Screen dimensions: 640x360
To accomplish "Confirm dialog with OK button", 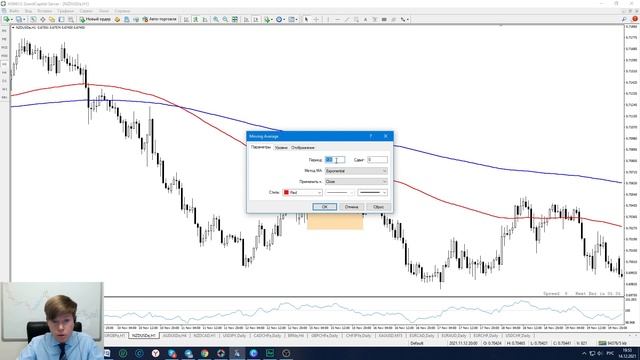I will pyautogui.click(x=324, y=207).
